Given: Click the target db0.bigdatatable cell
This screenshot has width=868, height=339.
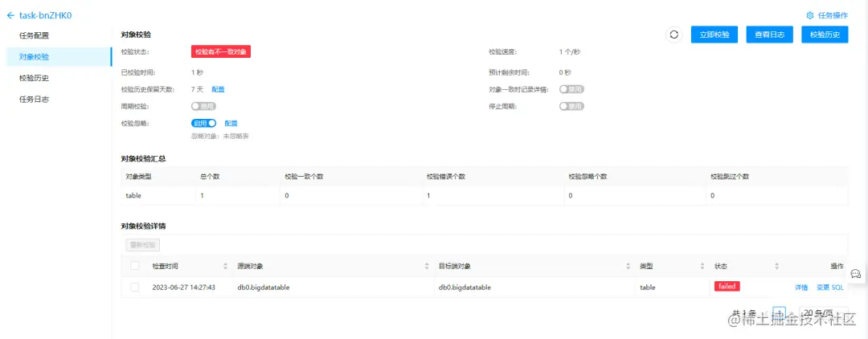Looking at the screenshot, I should pyautogui.click(x=465, y=288).
